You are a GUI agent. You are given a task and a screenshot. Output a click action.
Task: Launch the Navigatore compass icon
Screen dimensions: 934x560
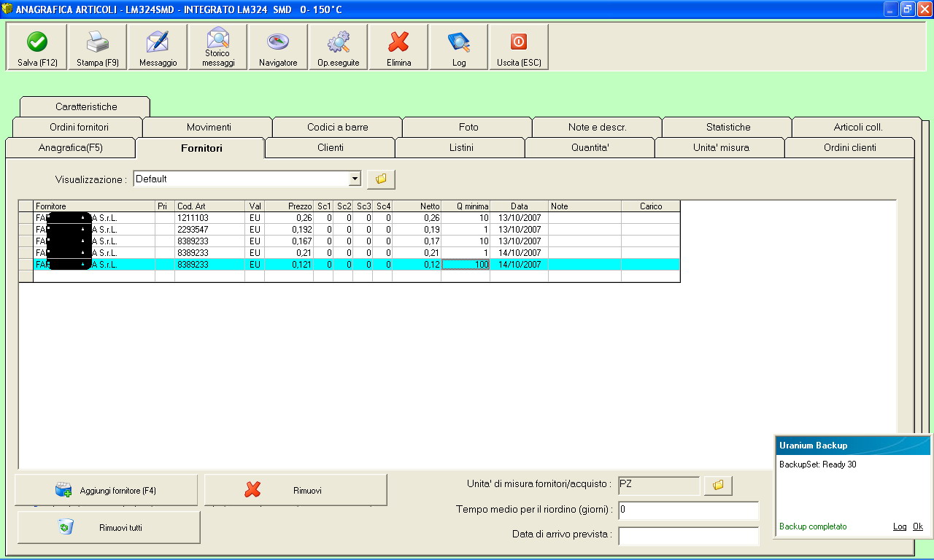pos(278,42)
